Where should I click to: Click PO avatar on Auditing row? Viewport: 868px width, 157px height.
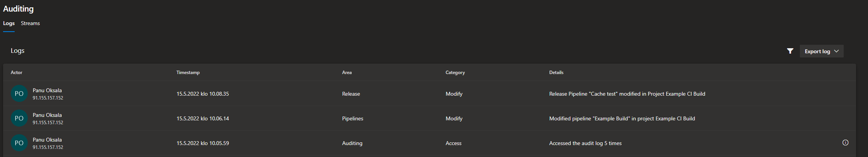pyautogui.click(x=19, y=143)
